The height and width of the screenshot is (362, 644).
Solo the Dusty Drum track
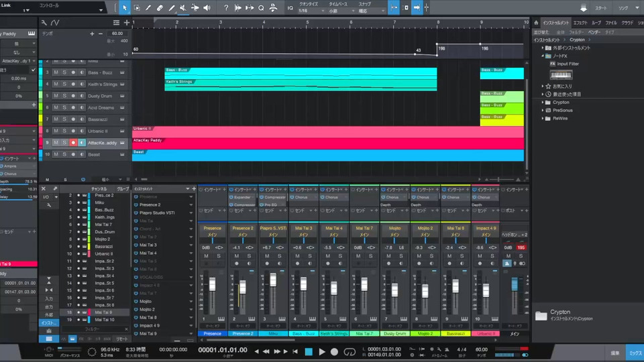pyautogui.click(x=64, y=96)
